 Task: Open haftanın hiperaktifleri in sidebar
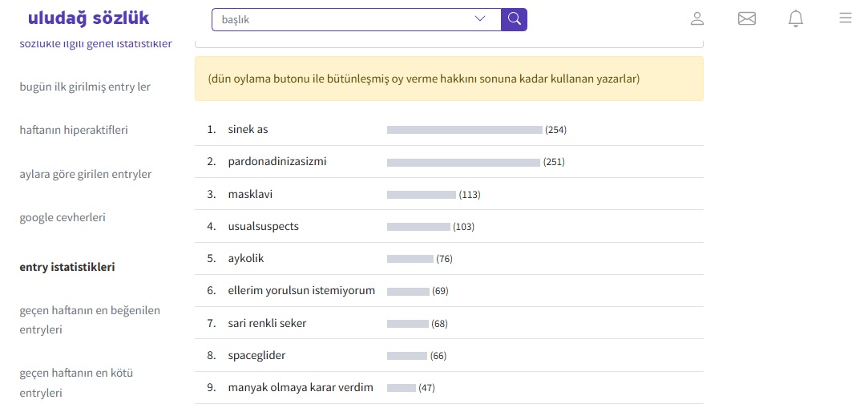pyautogui.click(x=74, y=130)
